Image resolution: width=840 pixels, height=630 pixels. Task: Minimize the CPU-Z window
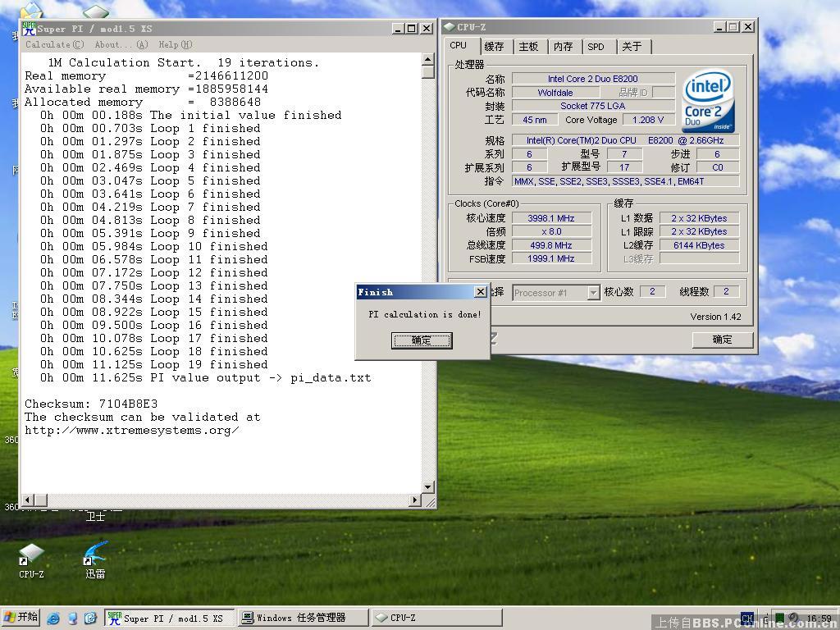[720, 27]
